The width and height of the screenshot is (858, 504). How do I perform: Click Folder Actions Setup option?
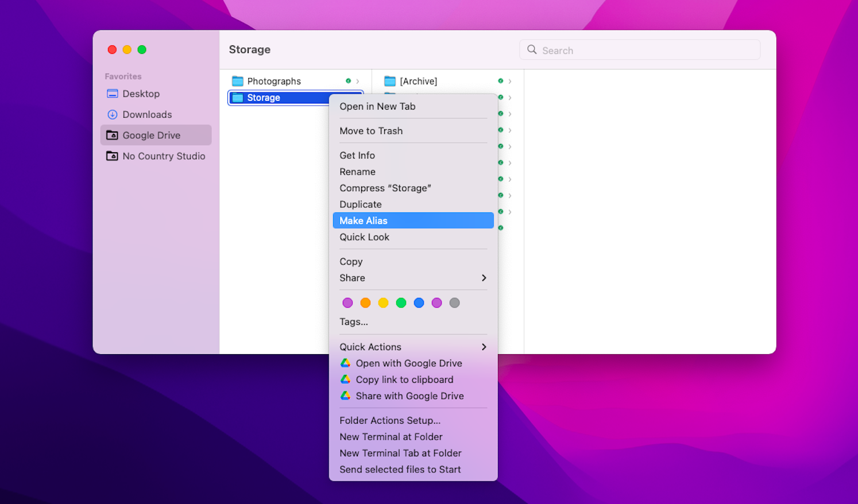tap(389, 420)
